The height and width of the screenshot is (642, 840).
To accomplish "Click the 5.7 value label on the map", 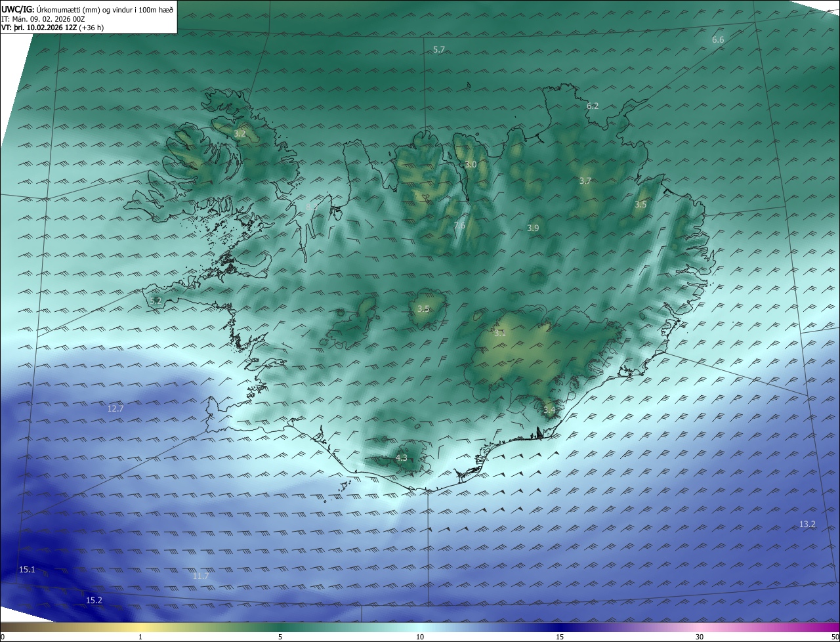I will coord(439,50).
